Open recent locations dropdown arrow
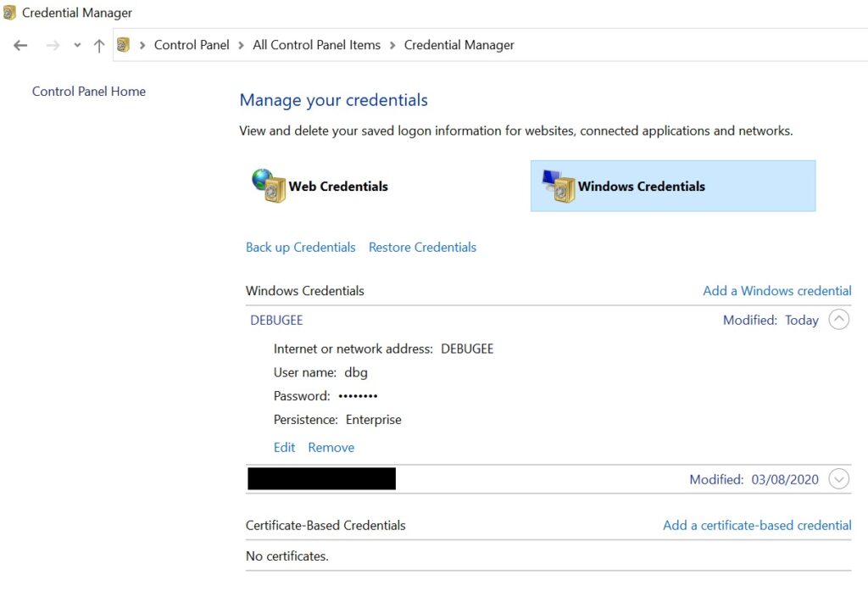Image resolution: width=868 pixels, height=592 pixels. [x=77, y=46]
